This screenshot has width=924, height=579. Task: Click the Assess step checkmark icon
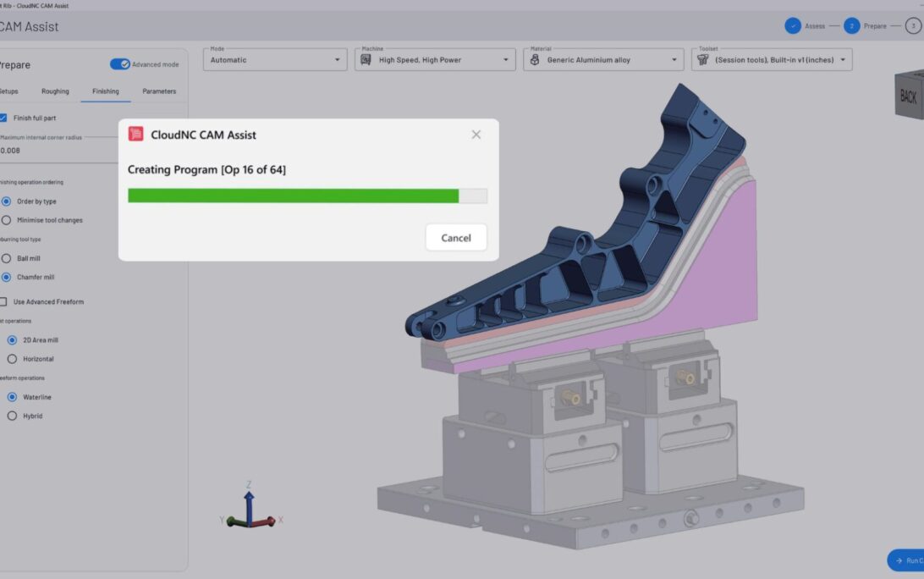tap(793, 26)
